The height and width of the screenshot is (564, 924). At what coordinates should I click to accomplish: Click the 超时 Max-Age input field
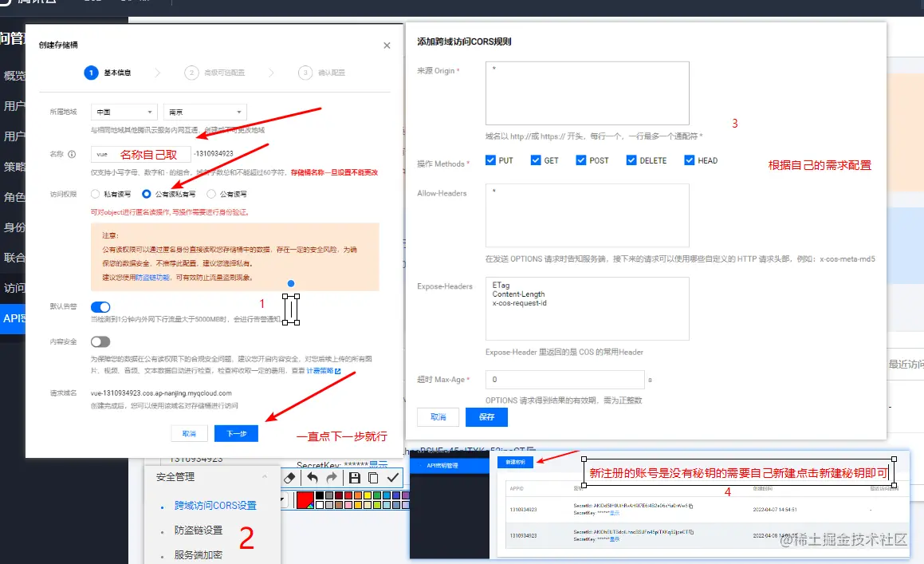coord(565,380)
